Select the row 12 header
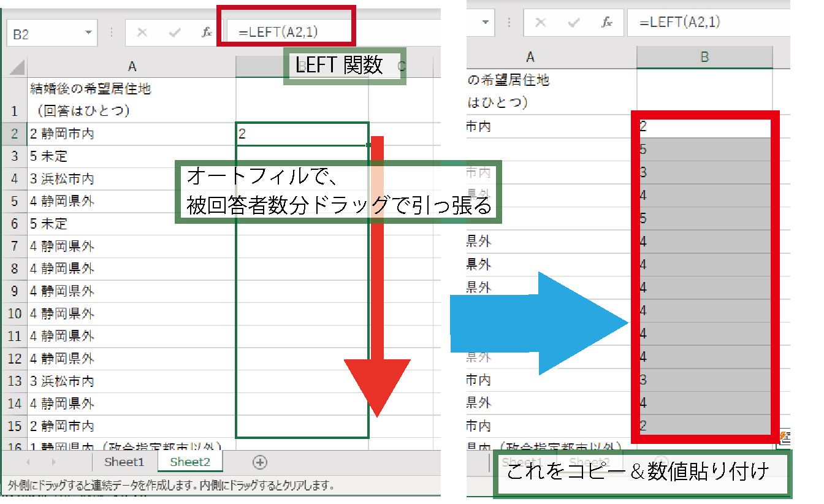Screen dimensions: 824x504 click(x=15, y=359)
